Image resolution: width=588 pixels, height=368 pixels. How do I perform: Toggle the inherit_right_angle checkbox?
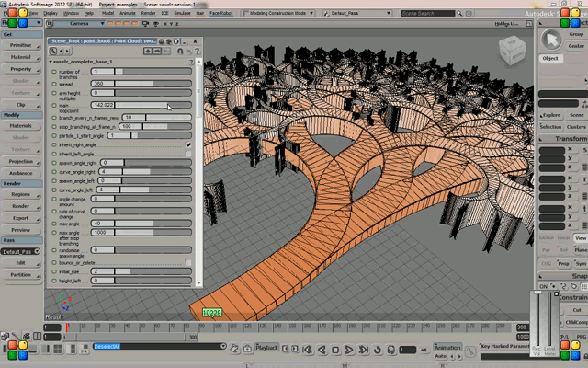[189, 144]
